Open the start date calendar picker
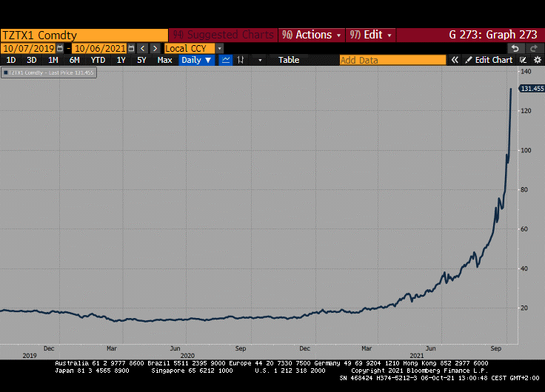The height and width of the screenshot is (392, 545). click(60, 48)
